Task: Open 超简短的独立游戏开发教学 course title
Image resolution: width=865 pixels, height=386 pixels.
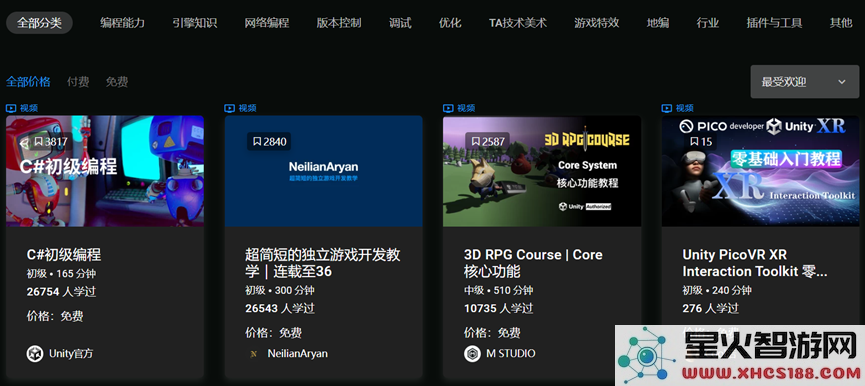Action: pyautogui.click(x=323, y=263)
